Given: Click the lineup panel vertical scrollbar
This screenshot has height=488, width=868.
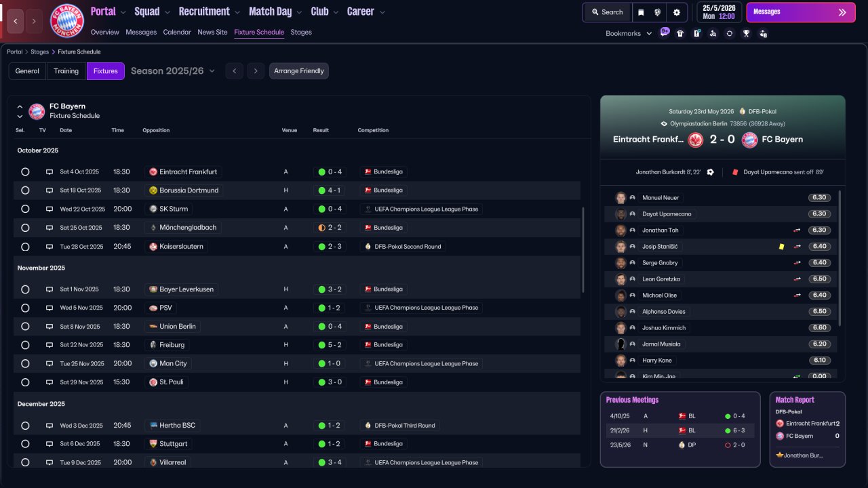Looking at the screenshot, I should point(840,258).
